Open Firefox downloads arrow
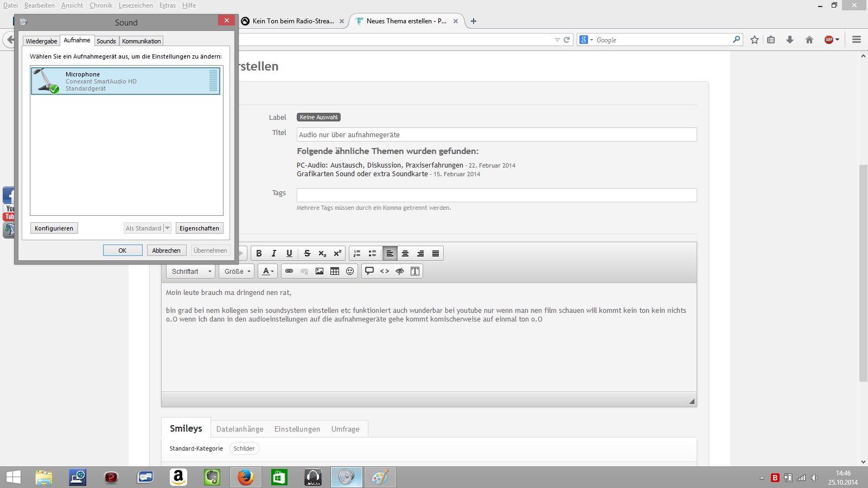Image resolution: width=868 pixels, height=488 pixels. pos(790,40)
